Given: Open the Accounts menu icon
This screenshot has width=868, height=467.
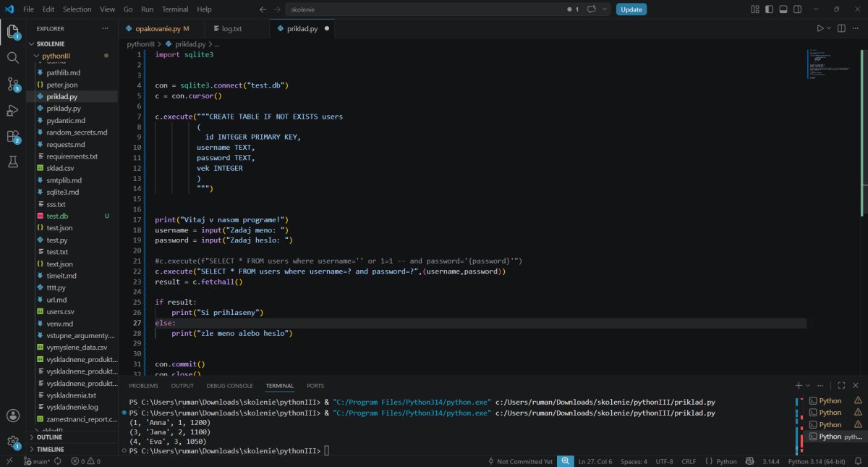Looking at the screenshot, I should [x=12, y=416].
